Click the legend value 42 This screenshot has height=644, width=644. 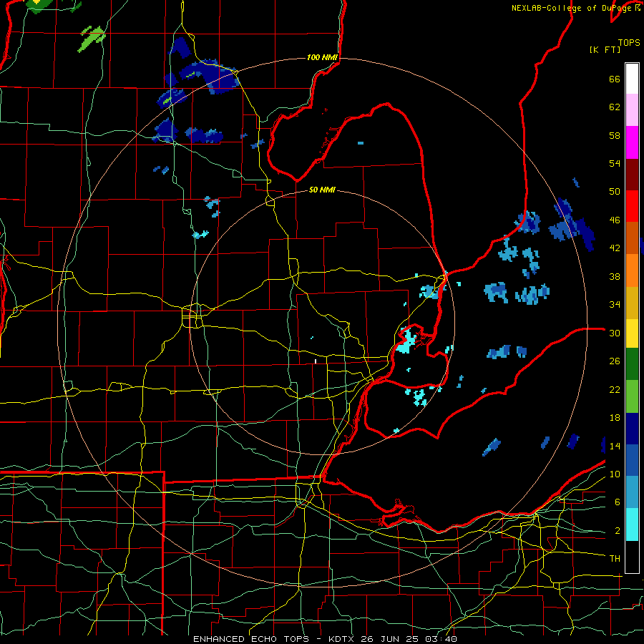(615, 248)
